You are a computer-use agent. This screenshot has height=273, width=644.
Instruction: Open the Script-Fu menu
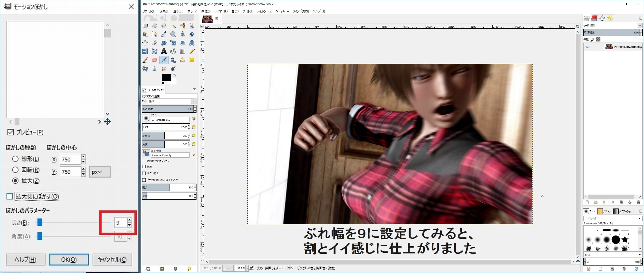pos(282,11)
